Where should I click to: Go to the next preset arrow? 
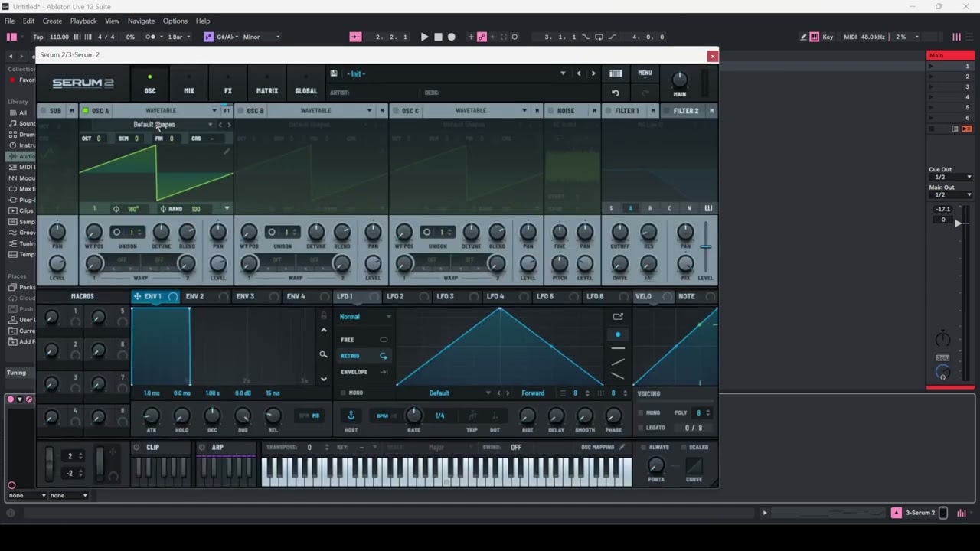[x=593, y=73]
